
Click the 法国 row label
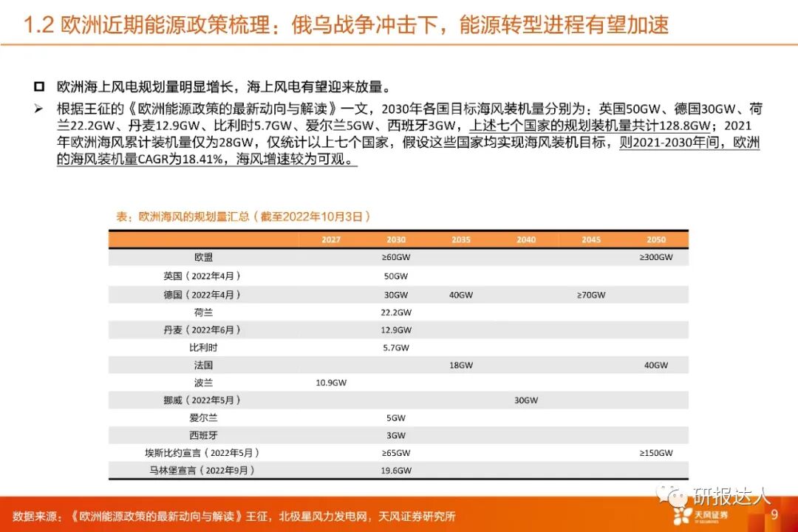click(x=203, y=365)
